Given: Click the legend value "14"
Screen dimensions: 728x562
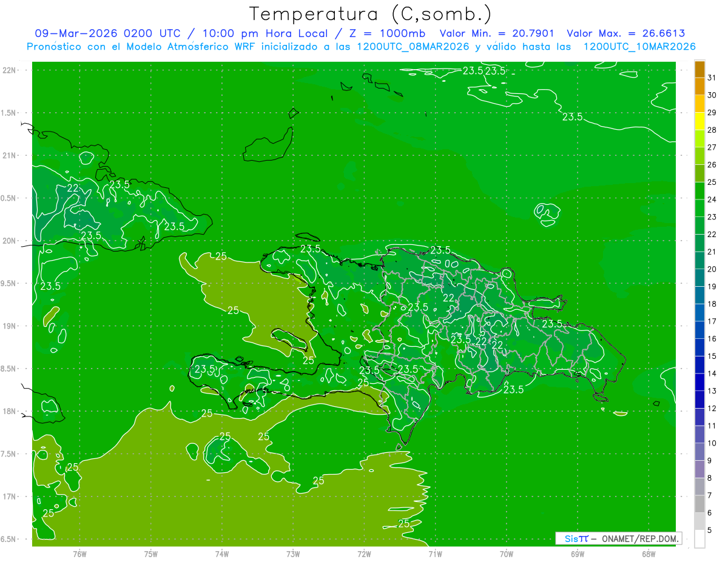Looking at the screenshot, I should (x=712, y=373).
